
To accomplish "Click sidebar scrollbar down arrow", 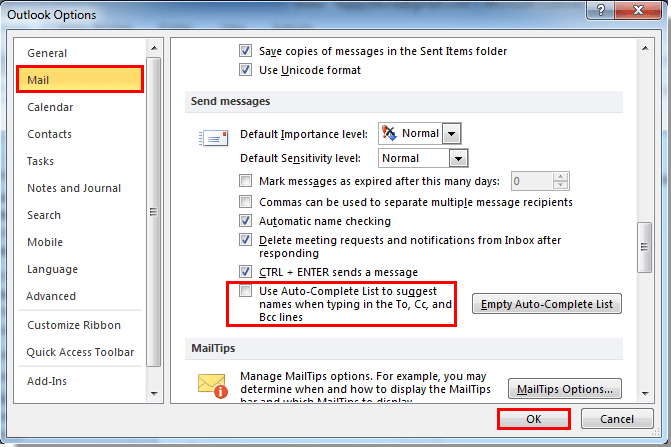I will pyautogui.click(x=154, y=394).
